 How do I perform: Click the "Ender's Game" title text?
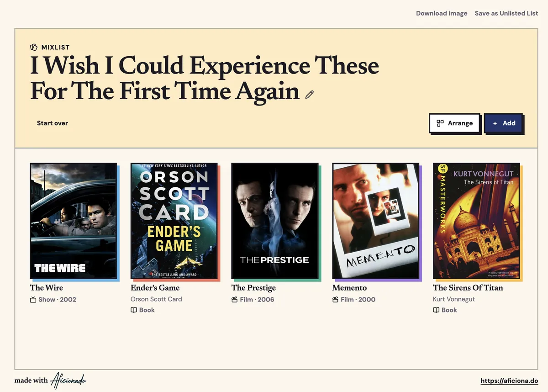(155, 287)
